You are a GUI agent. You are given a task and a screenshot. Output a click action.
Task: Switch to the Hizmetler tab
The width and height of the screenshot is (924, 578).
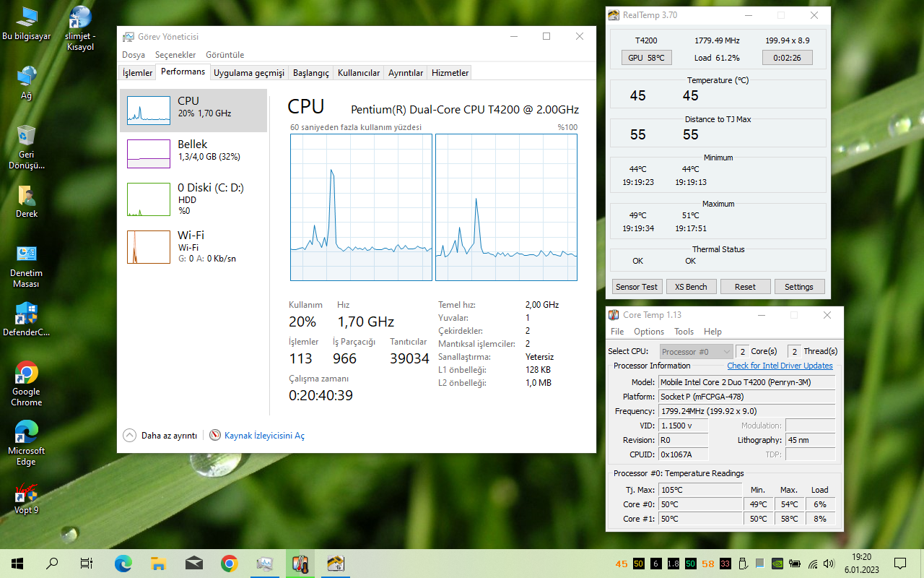[x=450, y=73]
